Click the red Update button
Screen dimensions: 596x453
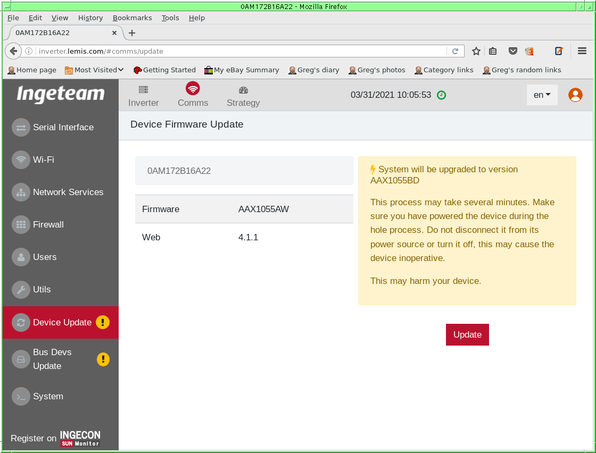(467, 335)
